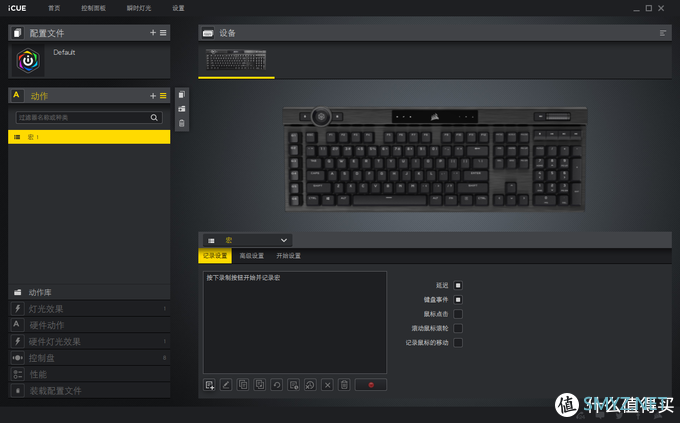Screen dimensions: 680x423
Task: Open the 设置 menu item
Action: click(178, 8)
